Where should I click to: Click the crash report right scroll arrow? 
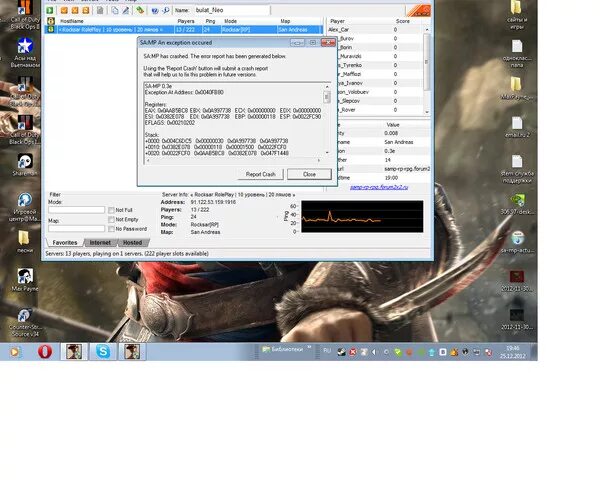[319, 160]
